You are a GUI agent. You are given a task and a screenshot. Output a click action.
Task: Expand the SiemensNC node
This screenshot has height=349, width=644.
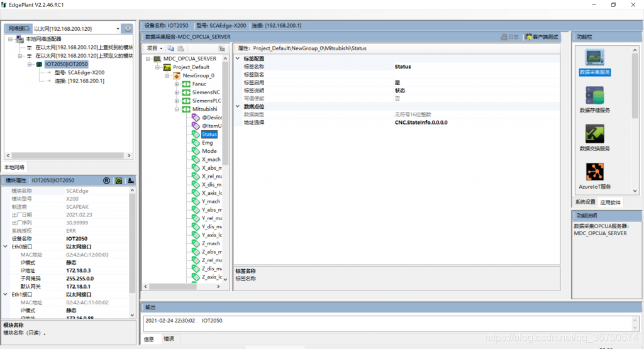177,92
